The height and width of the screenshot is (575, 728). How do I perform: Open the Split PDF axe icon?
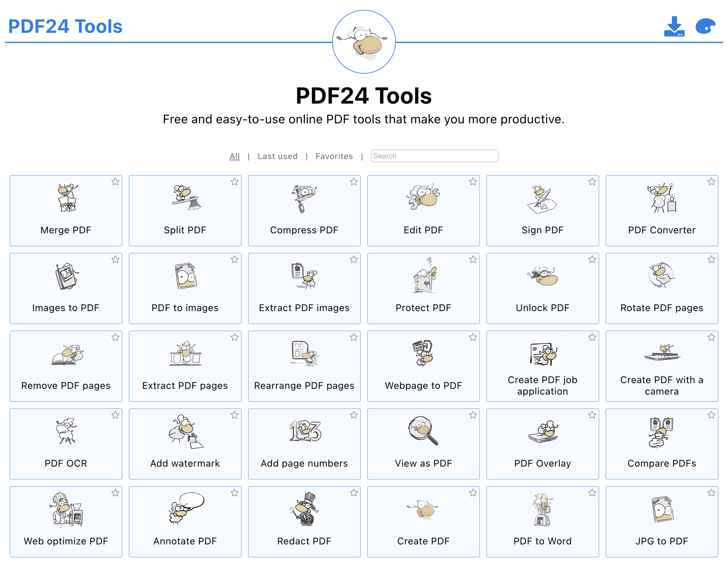pyautogui.click(x=186, y=198)
